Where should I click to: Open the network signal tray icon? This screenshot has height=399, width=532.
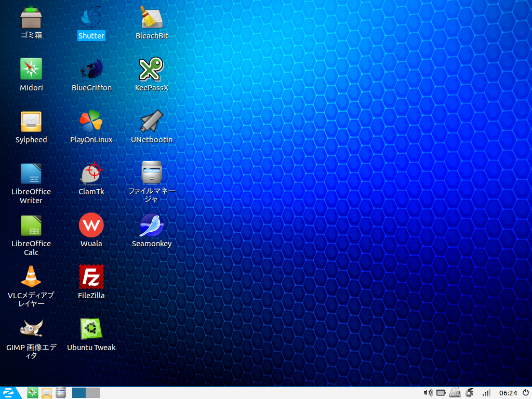(486, 393)
